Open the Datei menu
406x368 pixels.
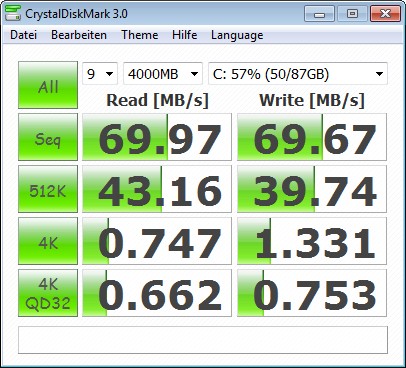point(23,35)
